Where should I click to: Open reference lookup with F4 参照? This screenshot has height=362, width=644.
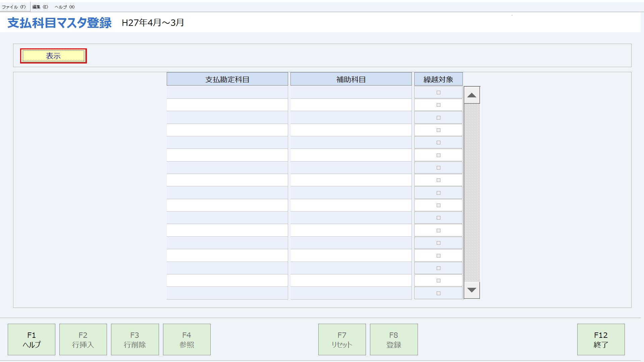[186, 339]
